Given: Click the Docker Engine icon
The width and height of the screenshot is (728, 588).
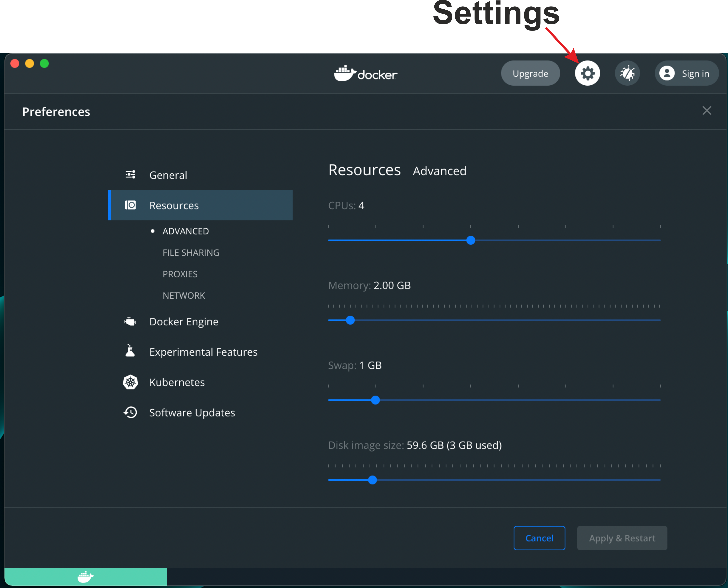Looking at the screenshot, I should pyautogui.click(x=130, y=322).
